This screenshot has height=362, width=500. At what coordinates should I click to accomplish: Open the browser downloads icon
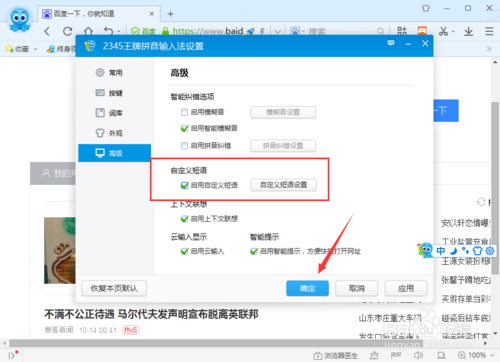pyautogui.click(x=469, y=31)
